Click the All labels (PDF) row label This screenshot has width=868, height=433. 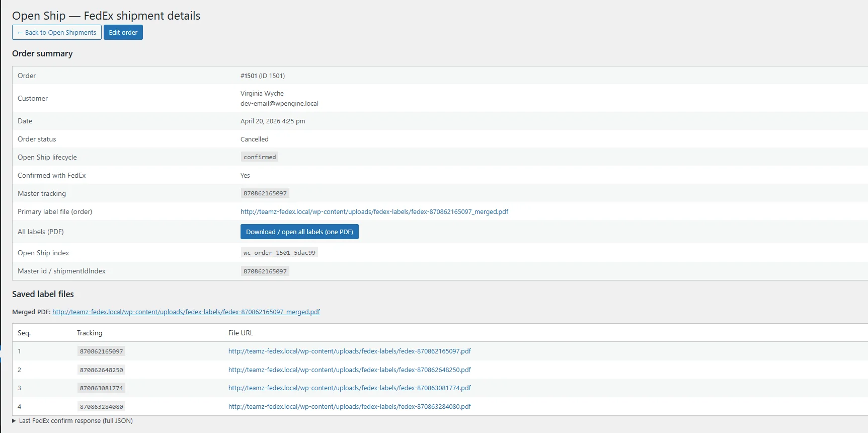[41, 232]
